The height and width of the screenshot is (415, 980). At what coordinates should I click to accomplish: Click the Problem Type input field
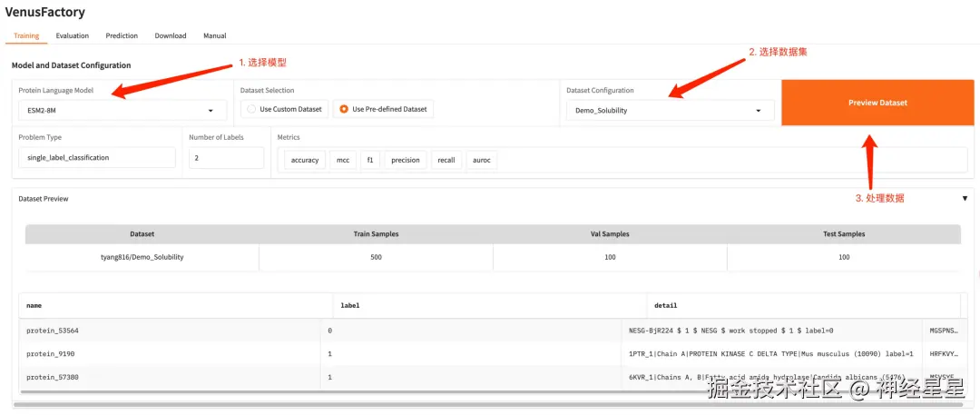[x=97, y=158]
